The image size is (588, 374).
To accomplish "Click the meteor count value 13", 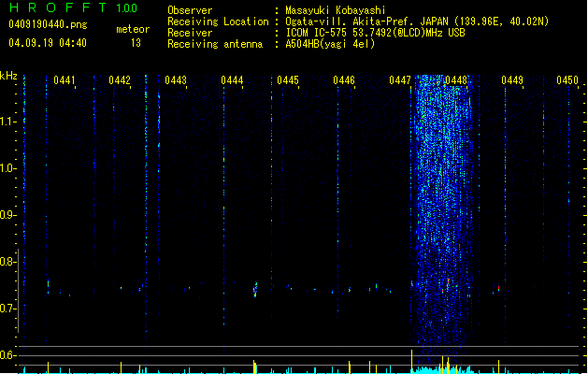I will [136, 43].
